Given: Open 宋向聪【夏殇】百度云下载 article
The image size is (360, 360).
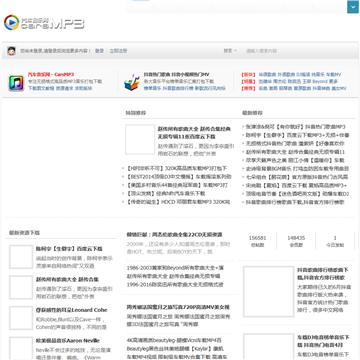Looking at the screenshot, I should 296,185.
